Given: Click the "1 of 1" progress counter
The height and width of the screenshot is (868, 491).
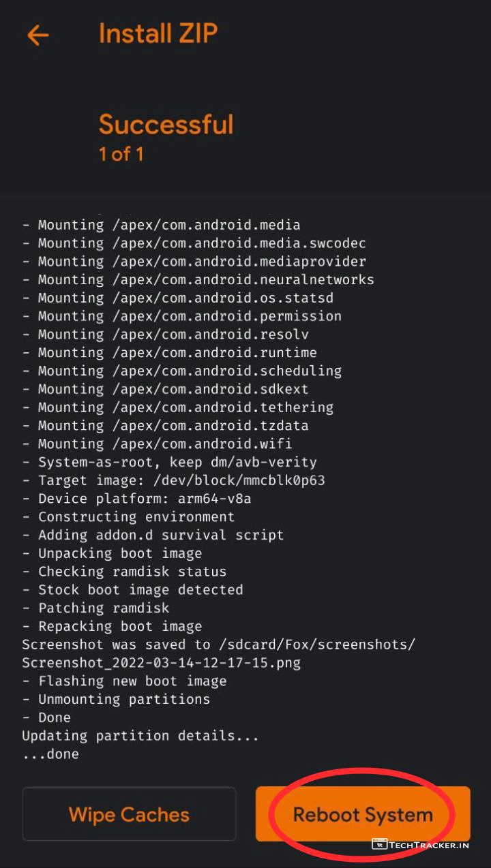Looking at the screenshot, I should click(121, 154).
